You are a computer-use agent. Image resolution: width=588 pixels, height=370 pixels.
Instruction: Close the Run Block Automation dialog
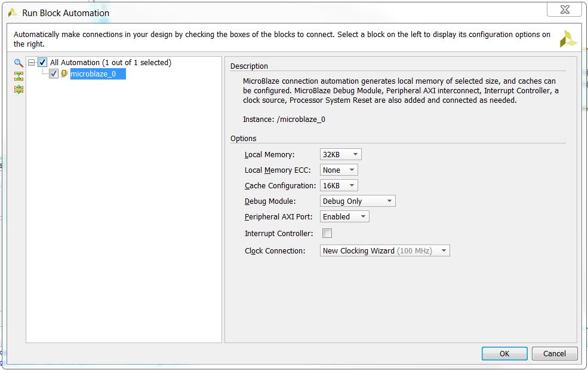[x=564, y=10]
